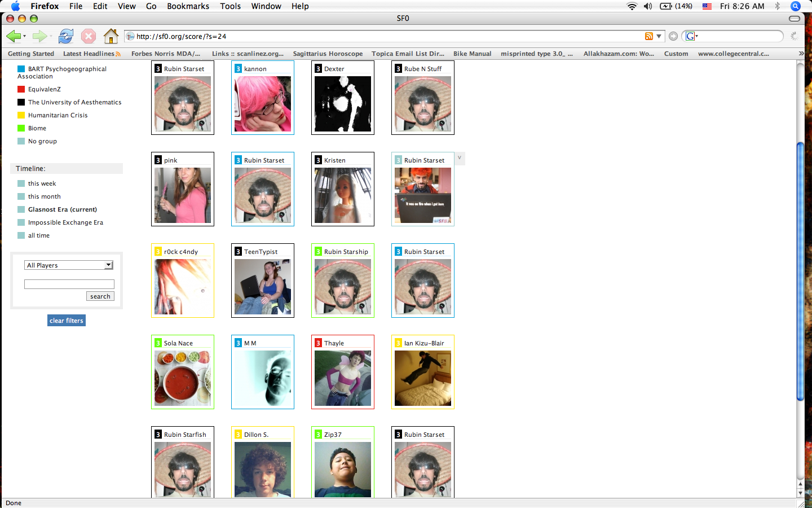Open kannon's pink hair thumbnail
This screenshot has height=508, width=812.
click(263, 104)
